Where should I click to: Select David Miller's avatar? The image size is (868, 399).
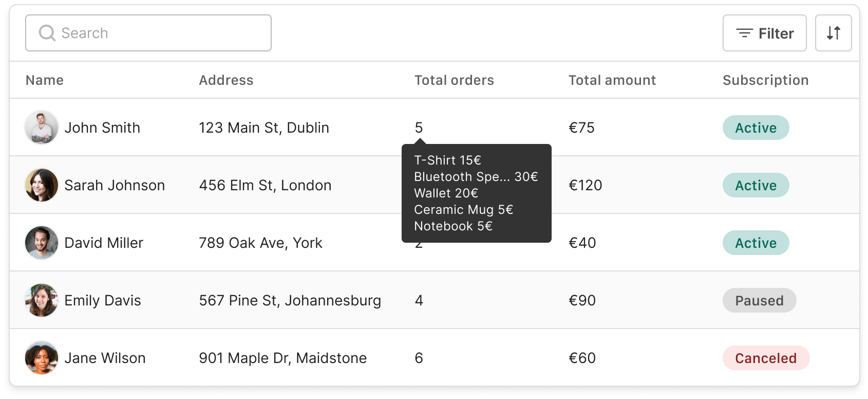click(x=42, y=243)
